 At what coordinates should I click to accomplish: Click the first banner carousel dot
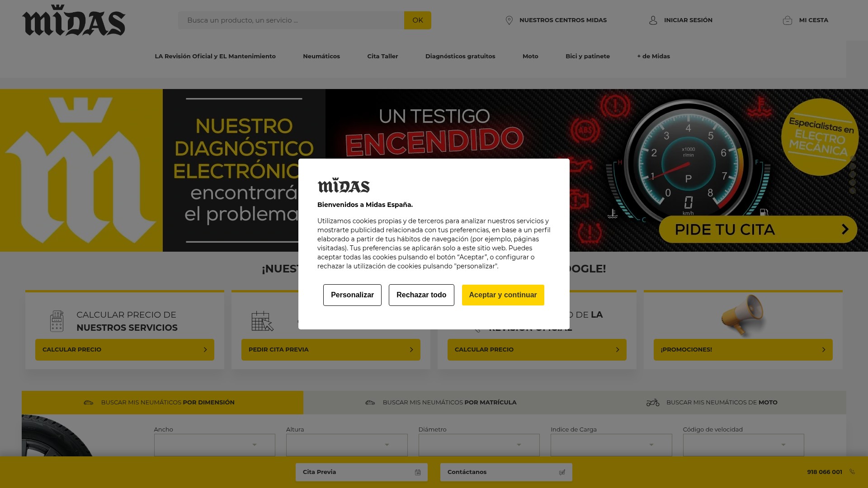[x=853, y=159]
